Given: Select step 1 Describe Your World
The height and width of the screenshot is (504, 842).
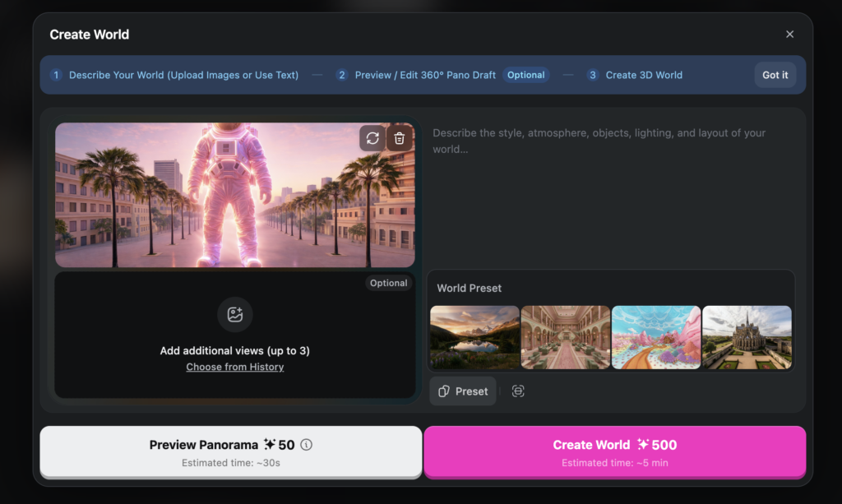Looking at the screenshot, I should [x=174, y=75].
